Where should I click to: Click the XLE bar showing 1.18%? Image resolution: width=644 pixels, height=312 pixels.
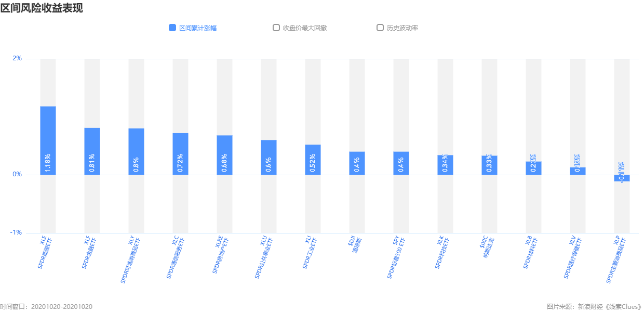click(48, 140)
